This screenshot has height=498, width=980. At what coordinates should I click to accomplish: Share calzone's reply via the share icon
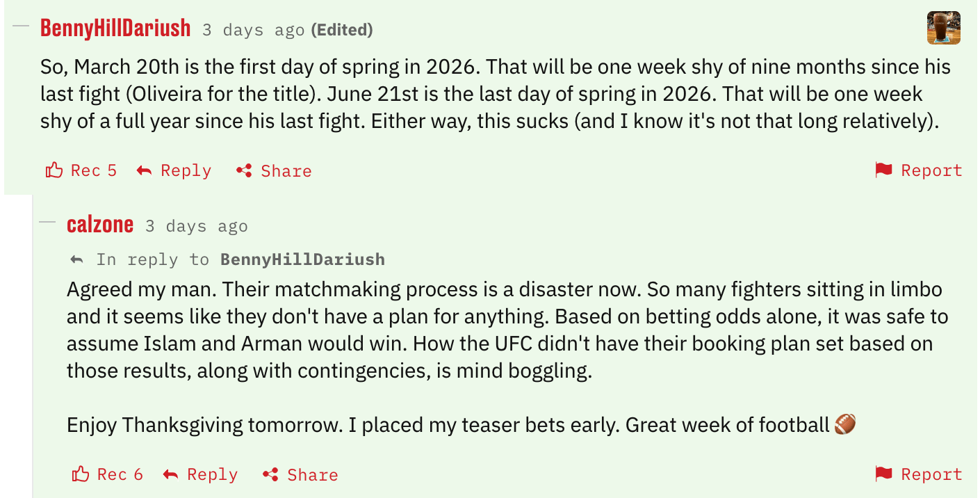[270, 474]
